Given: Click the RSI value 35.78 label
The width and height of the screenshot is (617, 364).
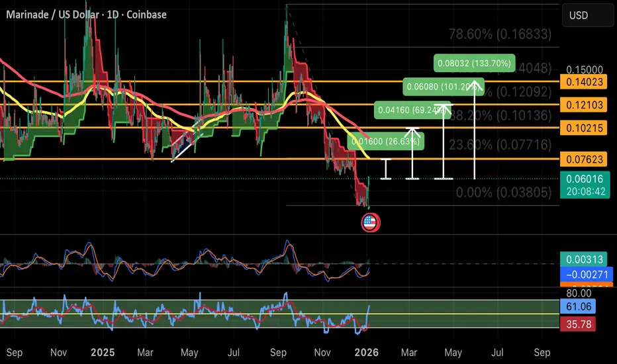Looking at the screenshot, I should tap(578, 324).
